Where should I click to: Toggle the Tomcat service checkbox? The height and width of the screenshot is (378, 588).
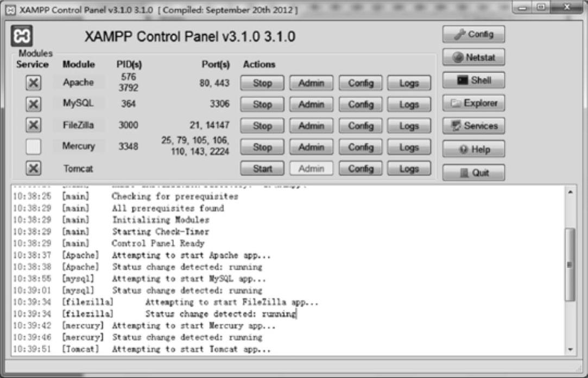tap(33, 168)
